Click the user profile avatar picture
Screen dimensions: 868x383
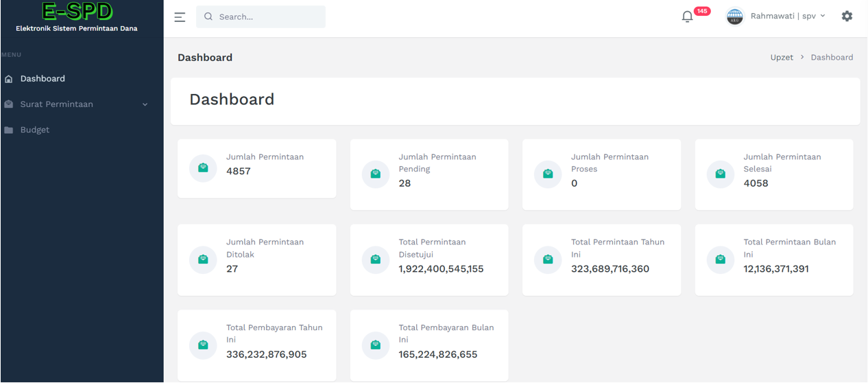(734, 16)
